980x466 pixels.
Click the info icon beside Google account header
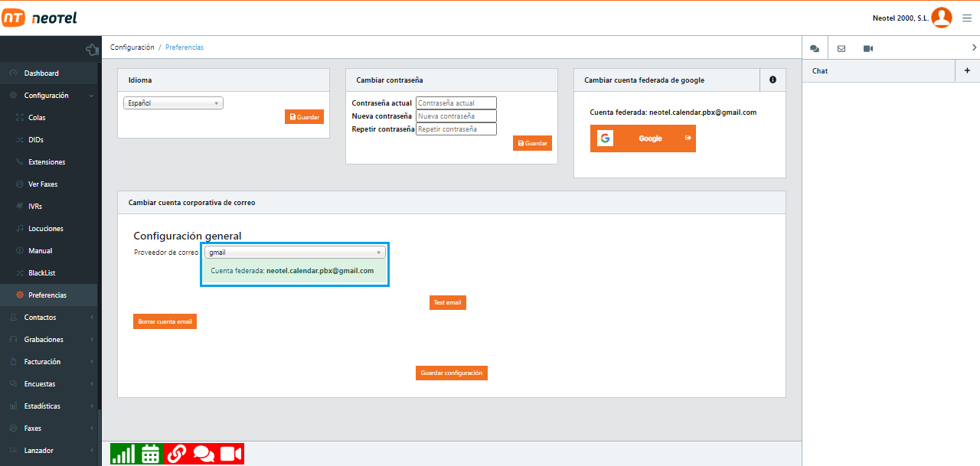click(773, 80)
